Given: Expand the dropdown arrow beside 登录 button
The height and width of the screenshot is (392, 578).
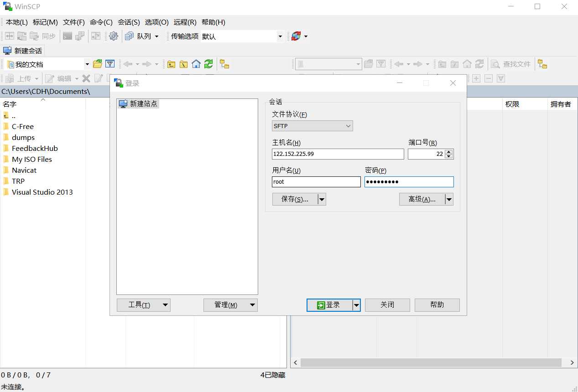Looking at the screenshot, I should click(x=356, y=305).
